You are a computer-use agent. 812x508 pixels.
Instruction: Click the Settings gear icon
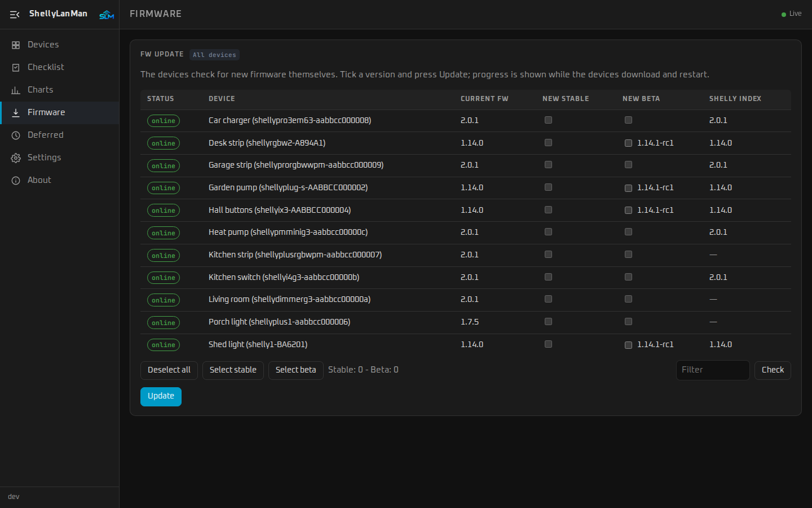coord(16,158)
